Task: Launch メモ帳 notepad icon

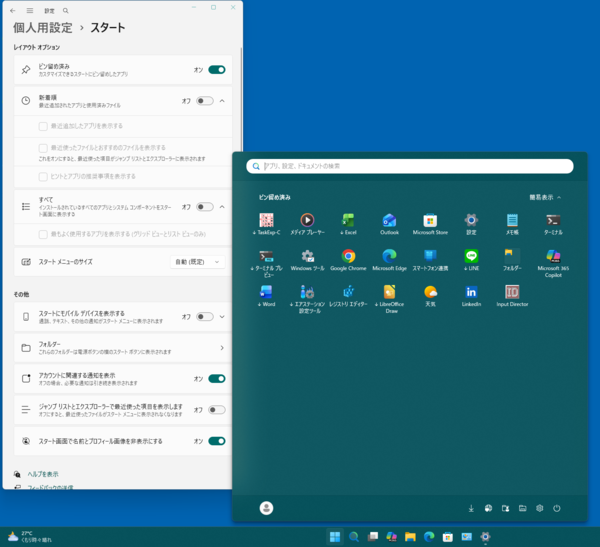Action: point(512,224)
